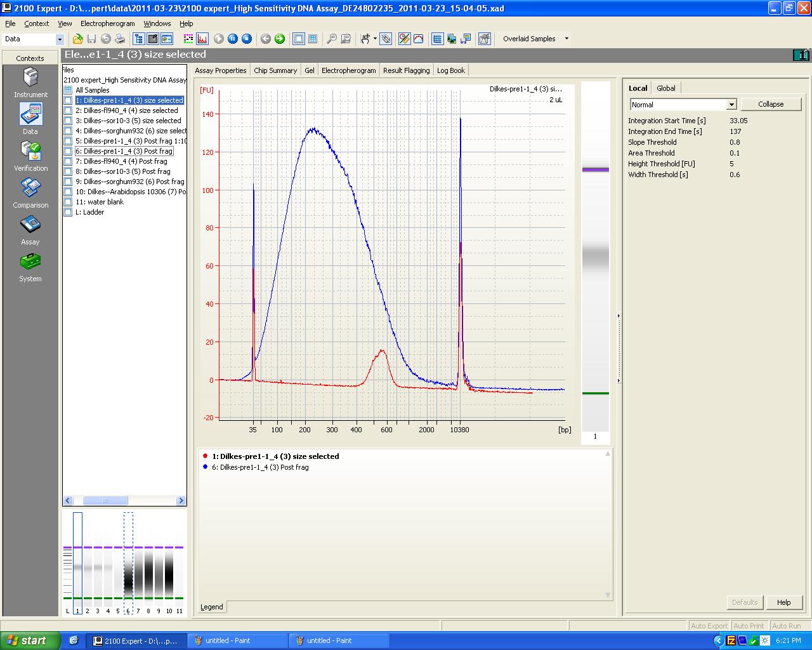Select All Samples in tree
The image size is (812, 650).
pyautogui.click(x=93, y=90)
